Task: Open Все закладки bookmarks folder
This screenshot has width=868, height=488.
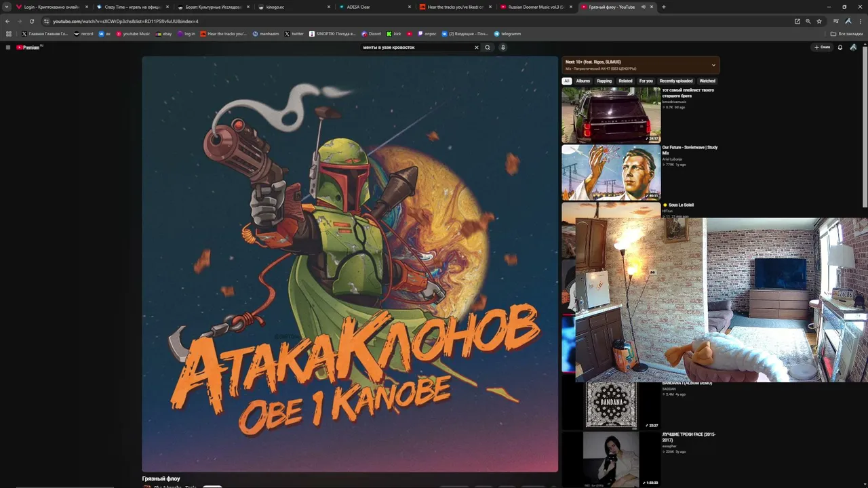Action: pos(847,34)
